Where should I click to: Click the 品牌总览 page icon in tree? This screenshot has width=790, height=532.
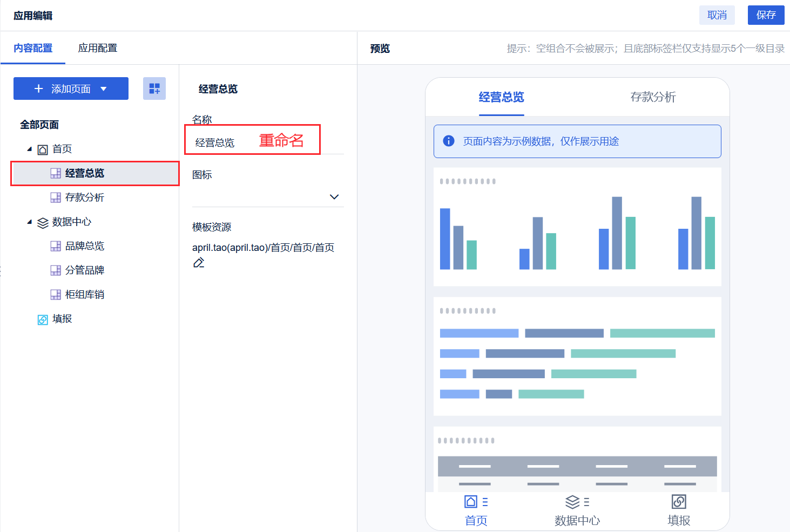pos(56,246)
